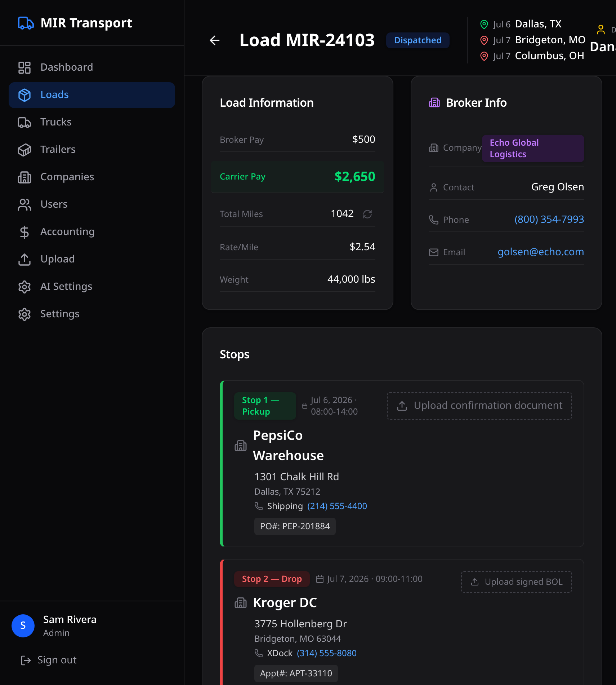The image size is (616, 685).
Task: Click the Weight 44,000 lbs value
Action: click(351, 279)
